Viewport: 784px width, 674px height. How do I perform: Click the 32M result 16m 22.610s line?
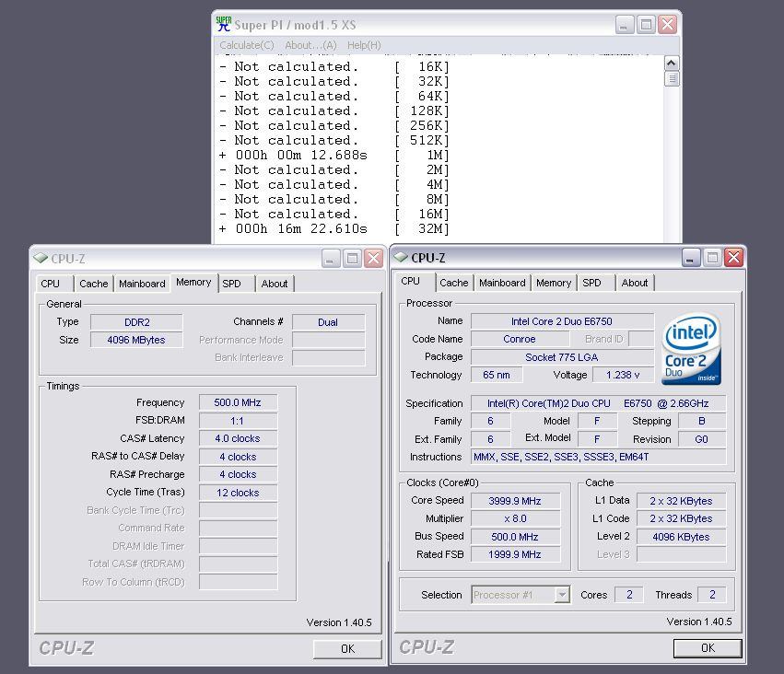click(x=334, y=229)
